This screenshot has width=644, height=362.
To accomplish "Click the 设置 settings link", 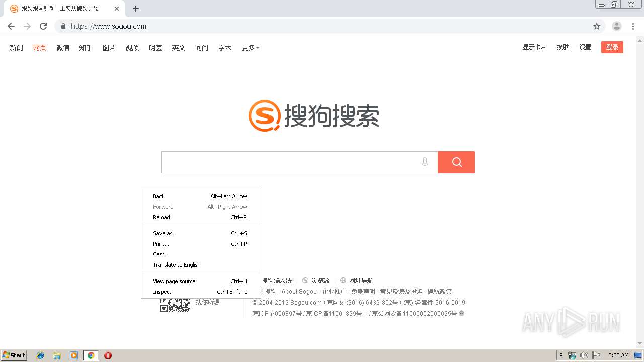I will [x=585, y=47].
